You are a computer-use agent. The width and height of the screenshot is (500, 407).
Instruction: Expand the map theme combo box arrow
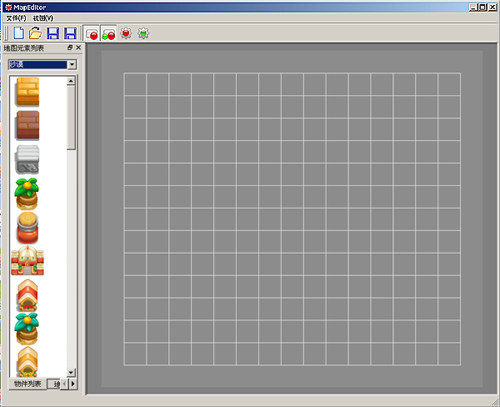coord(72,64)
